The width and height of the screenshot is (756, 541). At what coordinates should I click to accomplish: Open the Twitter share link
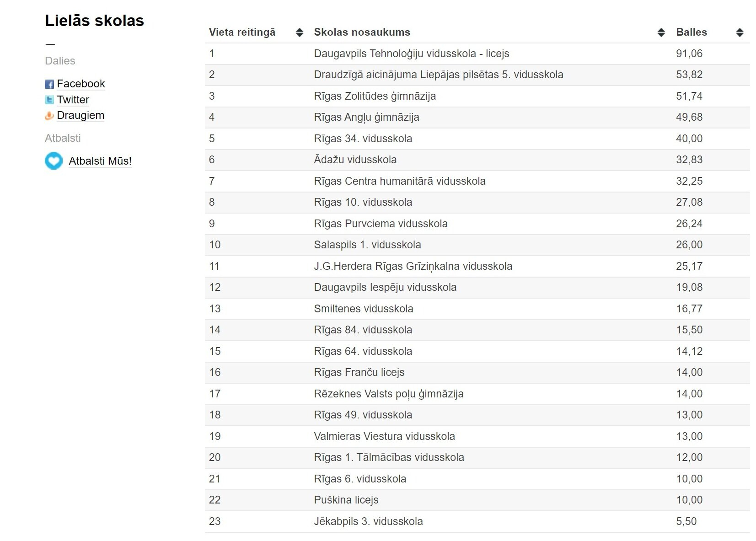pos(73,100)
